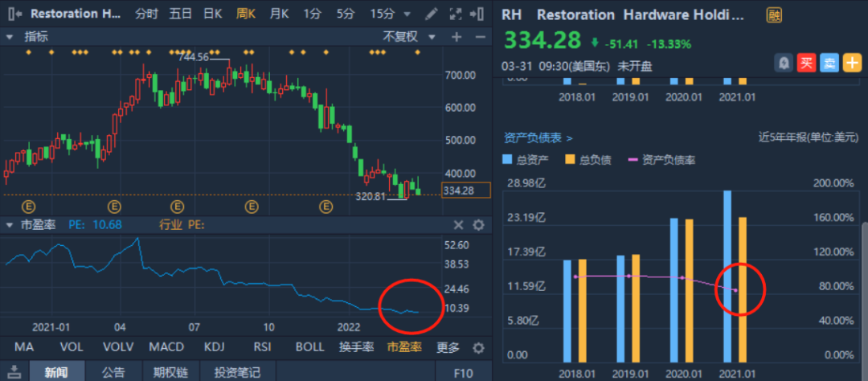
Task: Toggle 总资产 legend swatch
Action: [x=508, y=160]
